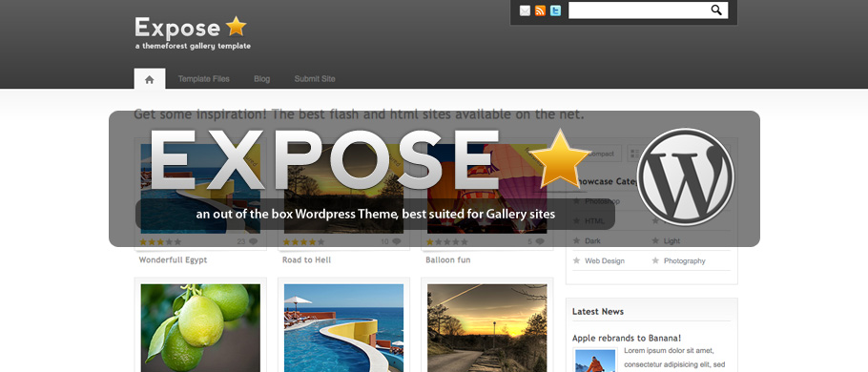Open the Wonderfull Egypt title link

[x=173, y=259]
